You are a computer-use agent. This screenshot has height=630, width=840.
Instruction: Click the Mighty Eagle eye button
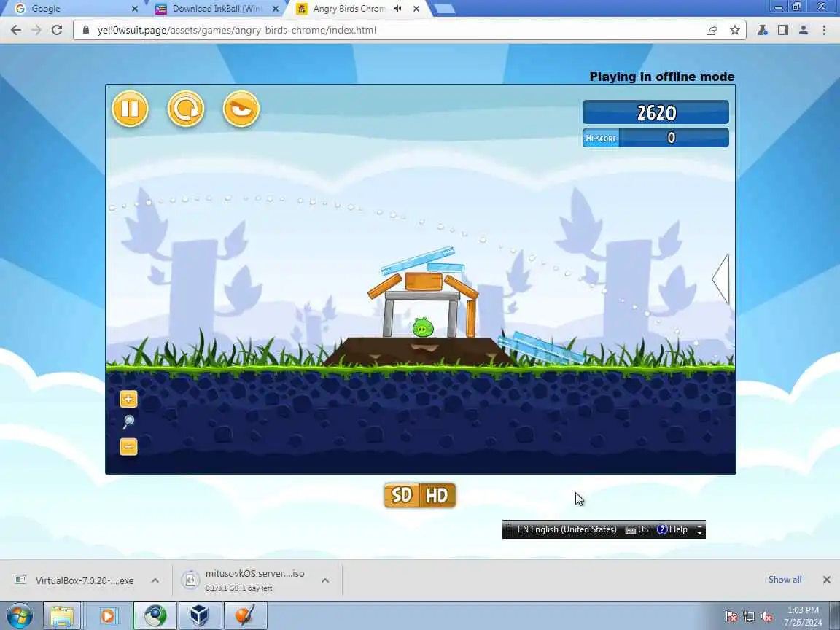241,109
